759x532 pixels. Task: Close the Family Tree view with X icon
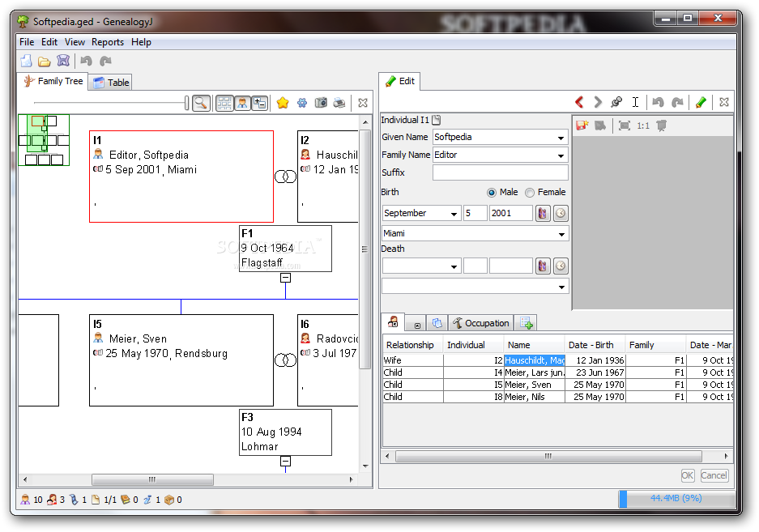[x=363, y=103]
